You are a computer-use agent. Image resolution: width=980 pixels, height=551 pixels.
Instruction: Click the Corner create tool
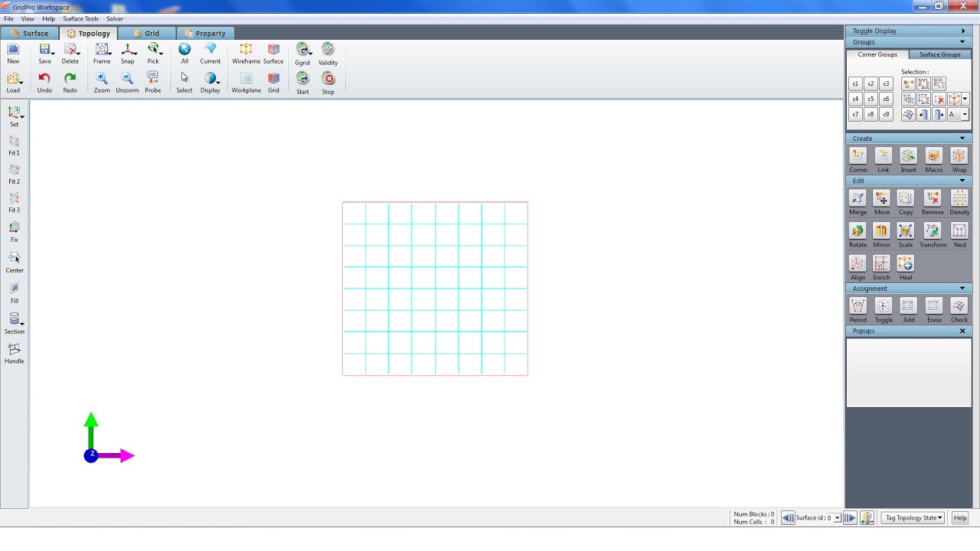click(x=858, y=156)
